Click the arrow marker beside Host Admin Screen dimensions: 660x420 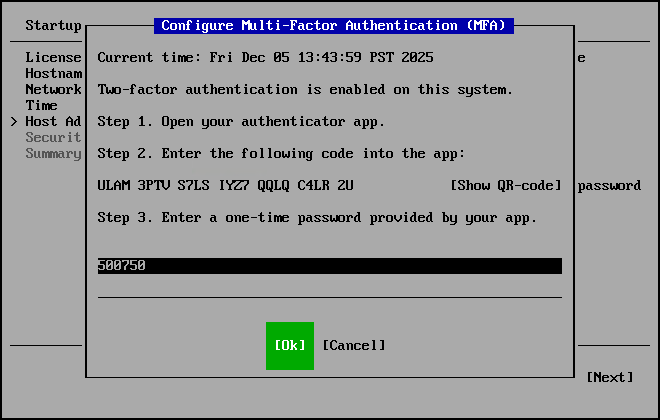(x=14, y=121)
